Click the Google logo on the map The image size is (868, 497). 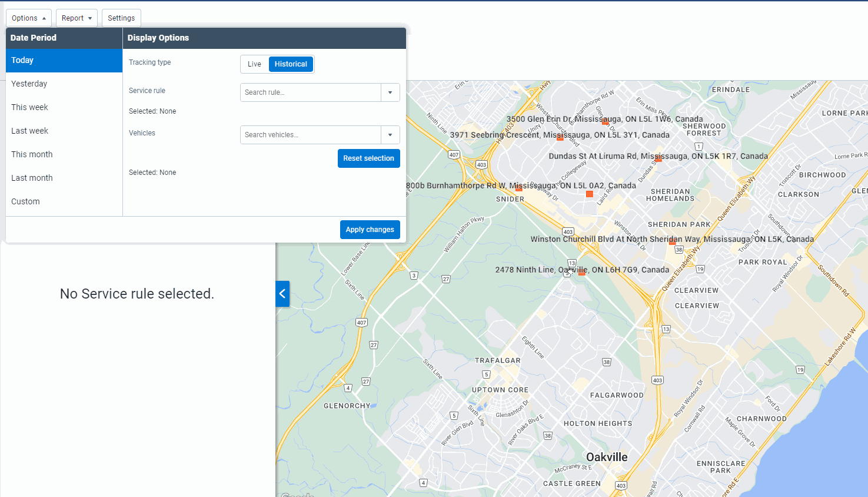tap(297, 495)
